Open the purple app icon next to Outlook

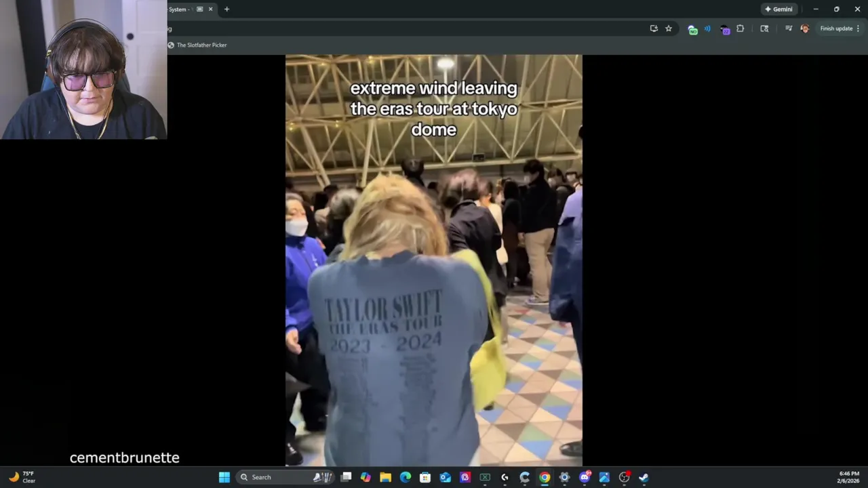point(465,477)
